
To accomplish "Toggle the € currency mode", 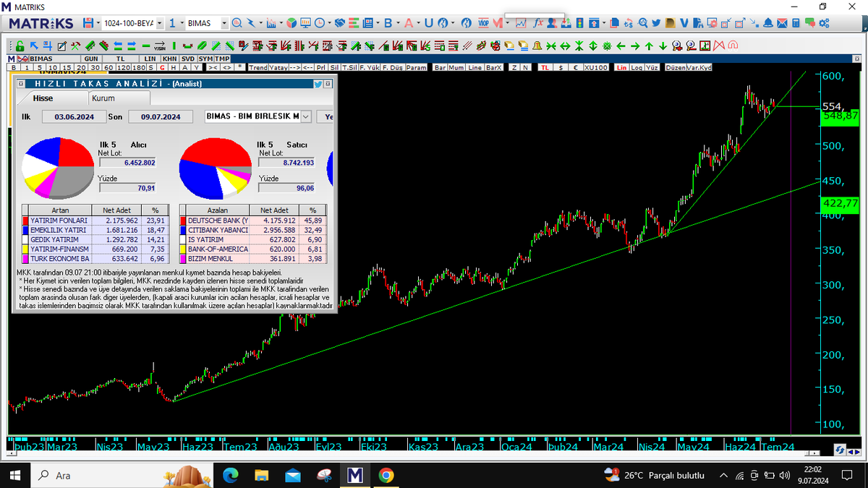I will [x=576, y=67].
